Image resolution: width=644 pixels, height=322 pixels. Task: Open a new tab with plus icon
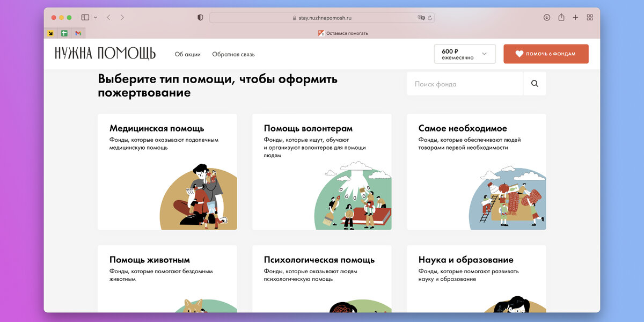(575, 17)
